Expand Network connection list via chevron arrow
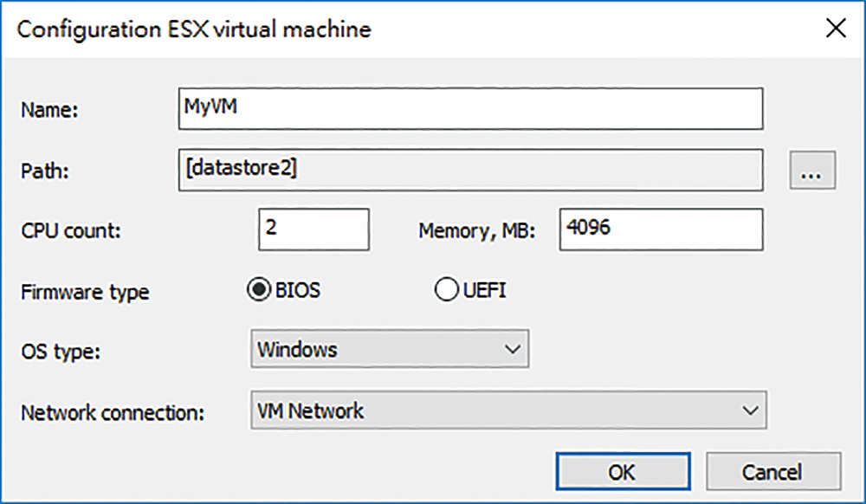866x504 pixels. [x=750, y=410]
